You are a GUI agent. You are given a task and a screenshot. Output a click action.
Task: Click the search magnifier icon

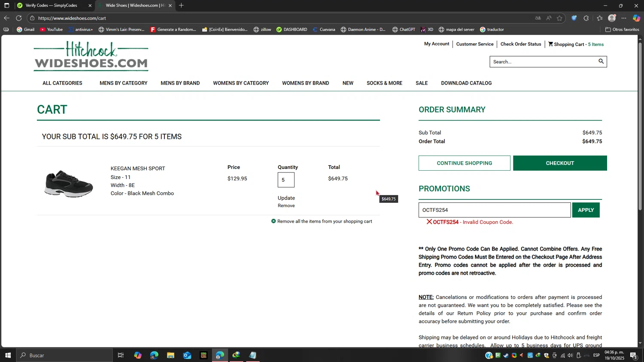pyautogui.click(x=601, y=61)
